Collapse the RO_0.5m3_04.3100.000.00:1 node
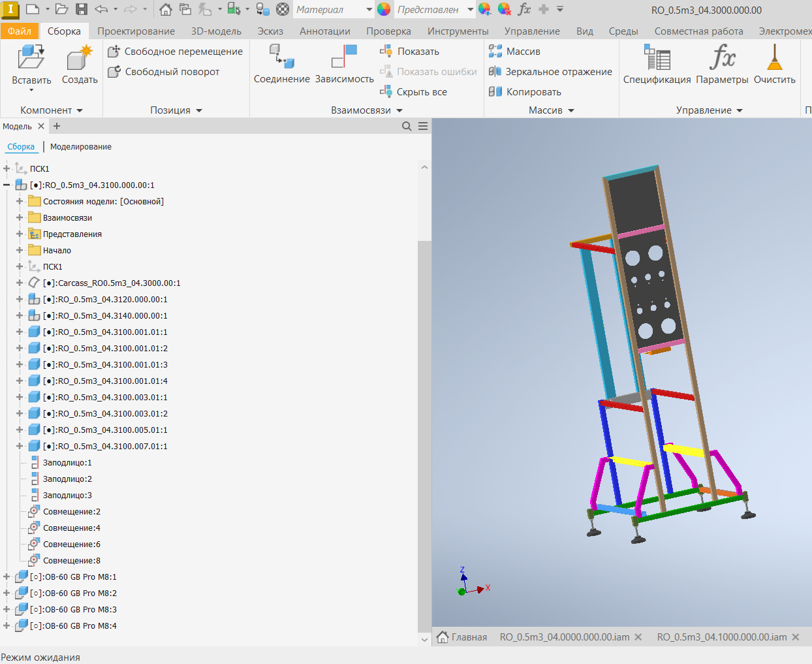 coord(7,185)
